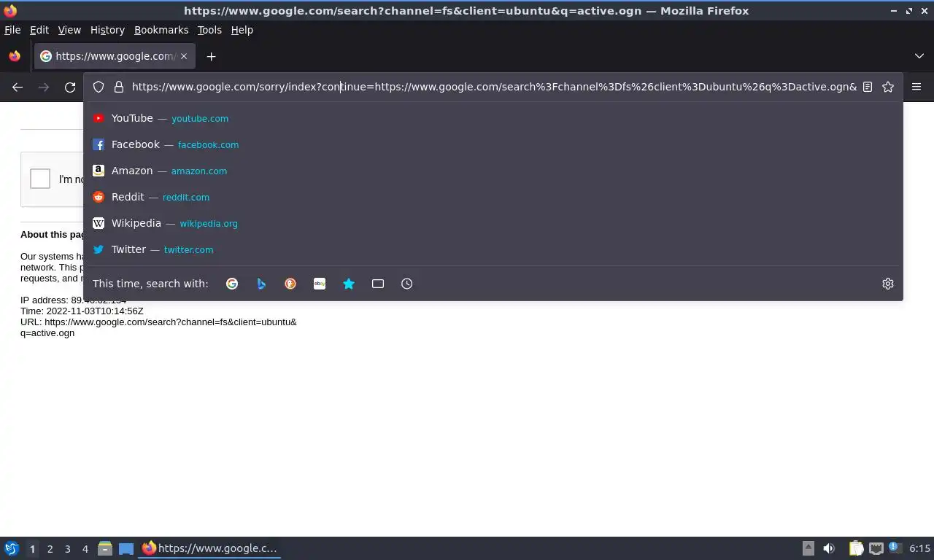The height and width of the screenshot is (560, 934).
Task: Open the Help menu
Action: pyautogui.click(x=242, y=30)
